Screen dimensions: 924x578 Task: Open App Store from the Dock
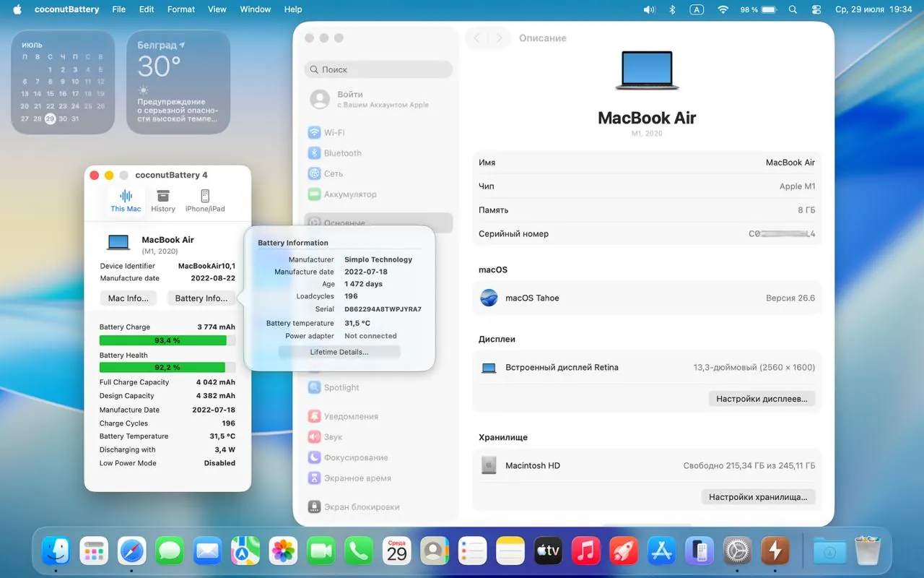click(661, 551)
